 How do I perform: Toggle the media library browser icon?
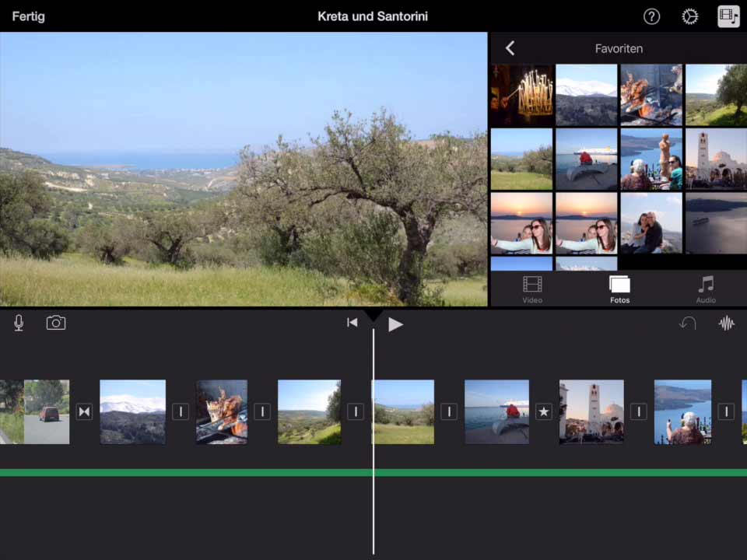click(x=728, y=16)
